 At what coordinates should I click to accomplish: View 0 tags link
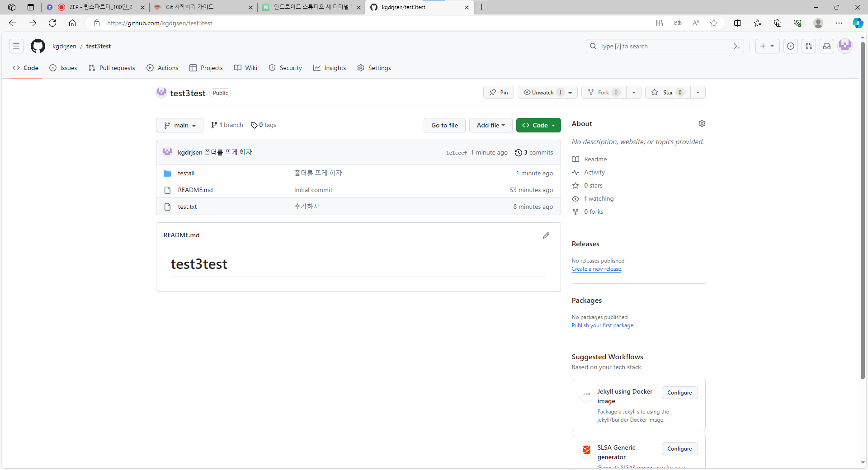pyautogui.click(x=264, y=125)
